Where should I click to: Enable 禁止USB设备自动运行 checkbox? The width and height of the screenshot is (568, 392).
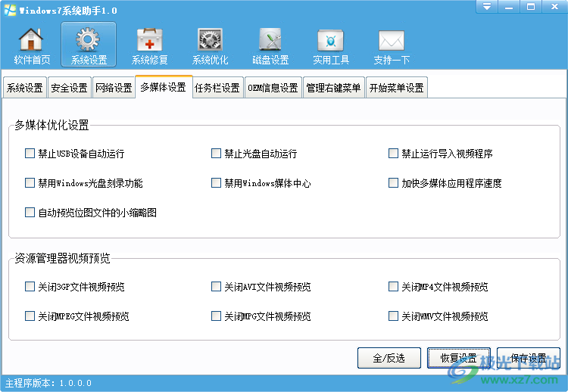[x=30, y=154]
